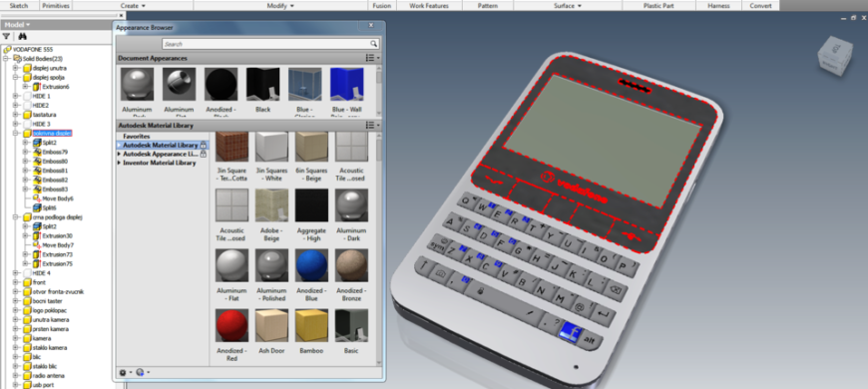
Task: Click the filter icon in Model browser
Action: [x=6, y=37]
